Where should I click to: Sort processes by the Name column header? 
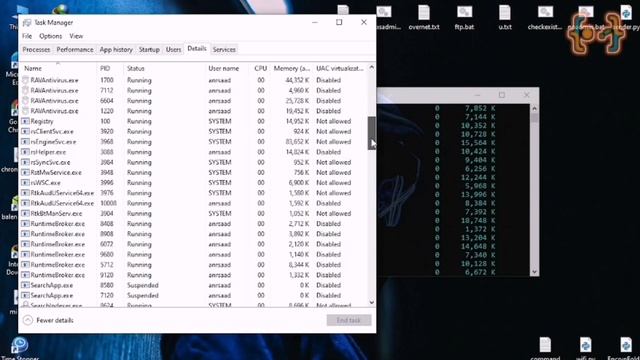(33, 68)
